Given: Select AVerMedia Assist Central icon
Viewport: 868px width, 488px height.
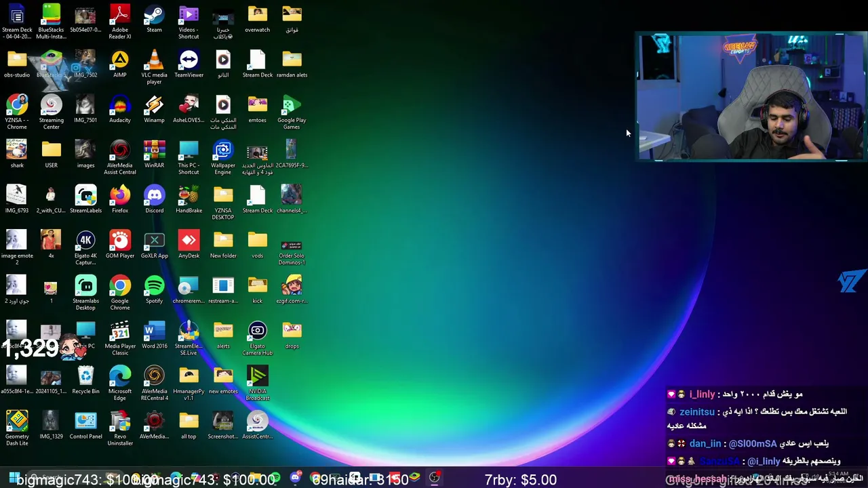Looking at the screenshot, I should [x=120, y=157].
